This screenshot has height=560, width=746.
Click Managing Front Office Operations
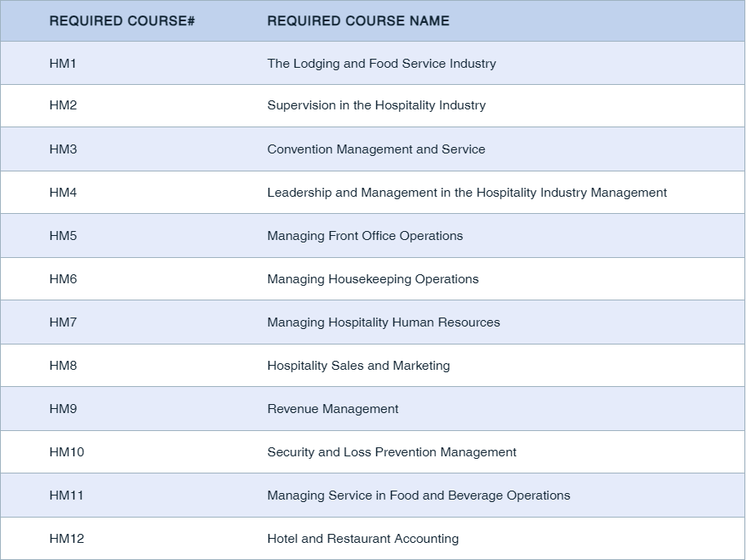pos(365,236)
